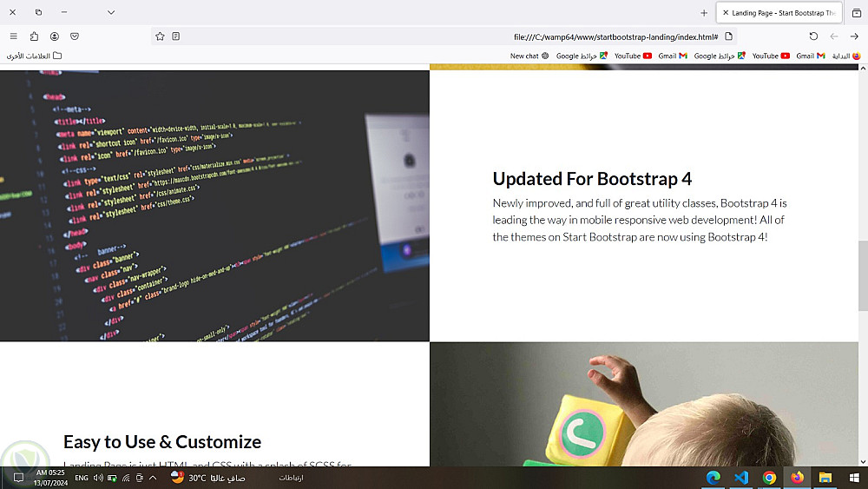Go back using the right-pointing navigation arrow
This screenshot has height=489, width=868.
(854, 36)
